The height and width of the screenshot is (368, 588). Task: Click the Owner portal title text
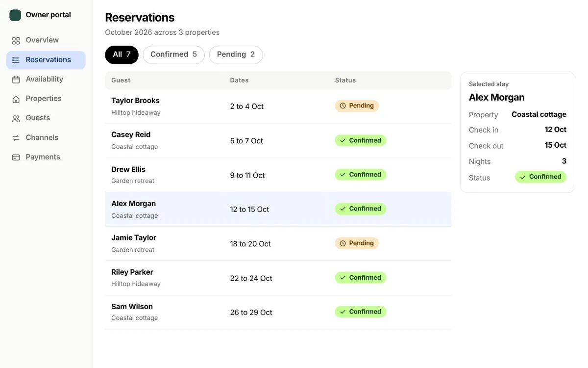[48, 15]
